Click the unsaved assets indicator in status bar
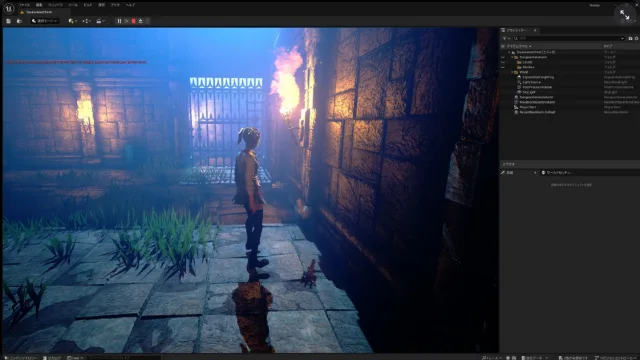The width and height of the screenshot is (640, 360). pos(573,358)
